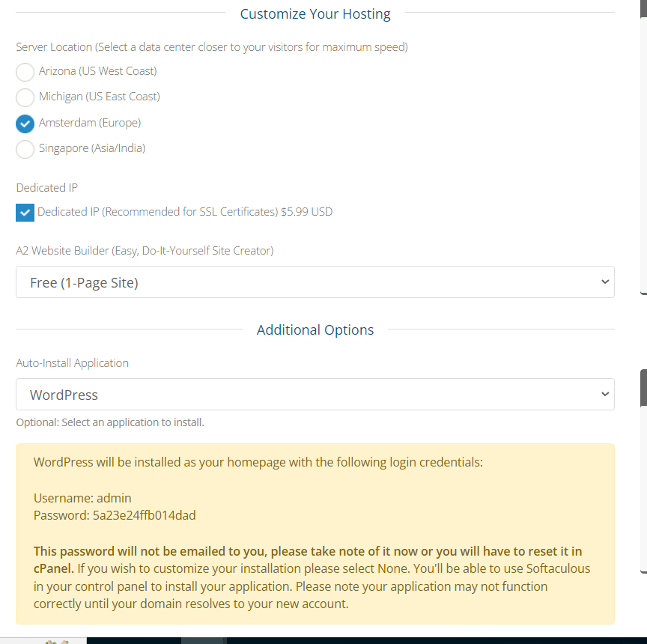Screen dimensions: 647x644
Task: Select the Arizona (US West Coast) server location
Action: [25, 71]
